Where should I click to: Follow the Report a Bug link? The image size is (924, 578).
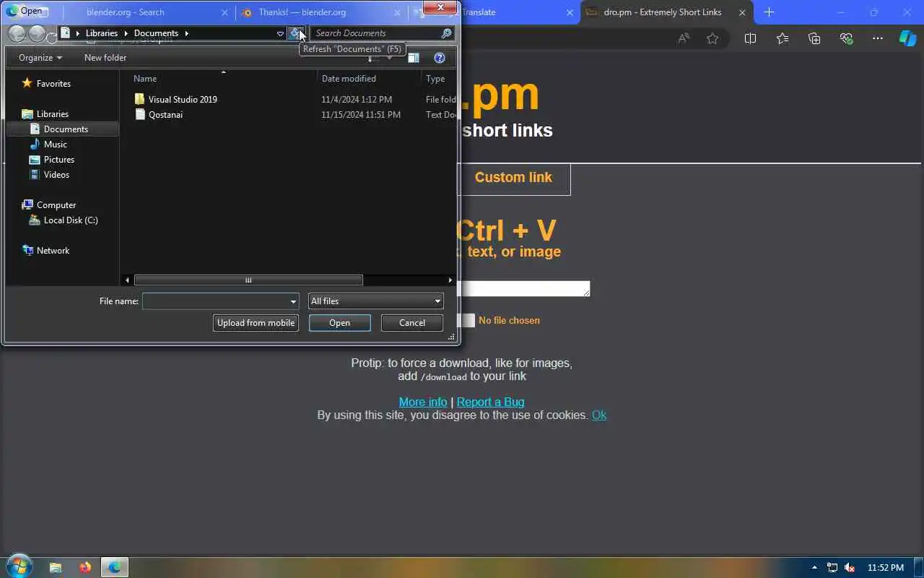point(490,402)
